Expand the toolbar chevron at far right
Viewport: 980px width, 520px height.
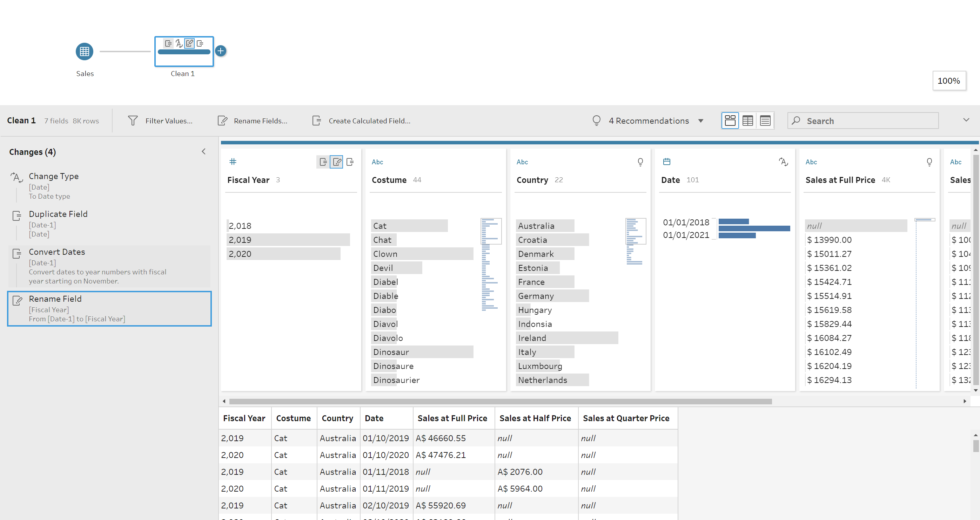pyautogui.click(x=966, y=120)
